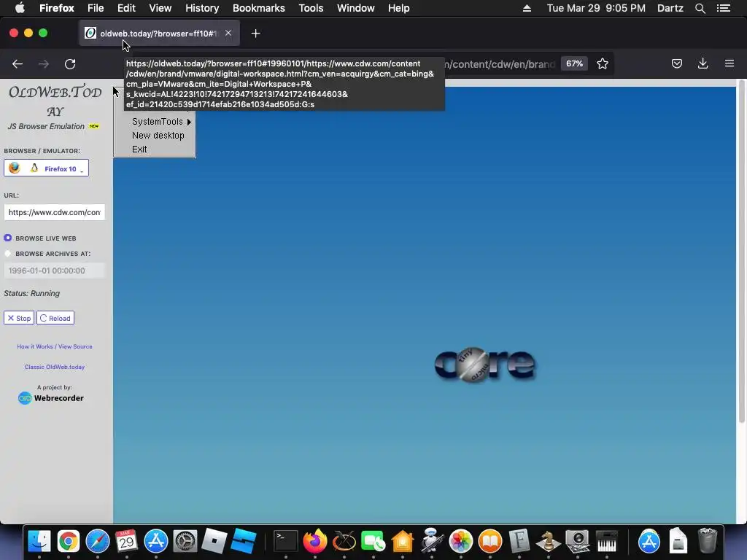Open the Firefox 10 browser/emulator dropdown
Viewport: 747px width, 560px height.
(x=46, y=168)
